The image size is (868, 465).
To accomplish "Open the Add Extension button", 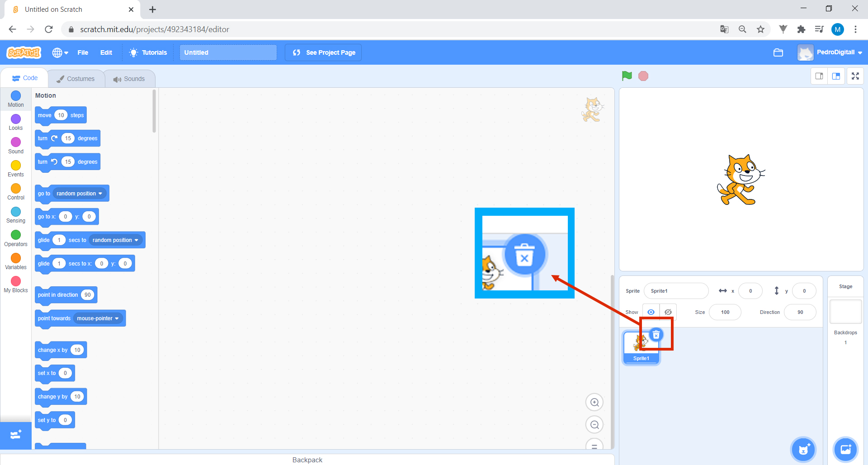I will point(16,435).
